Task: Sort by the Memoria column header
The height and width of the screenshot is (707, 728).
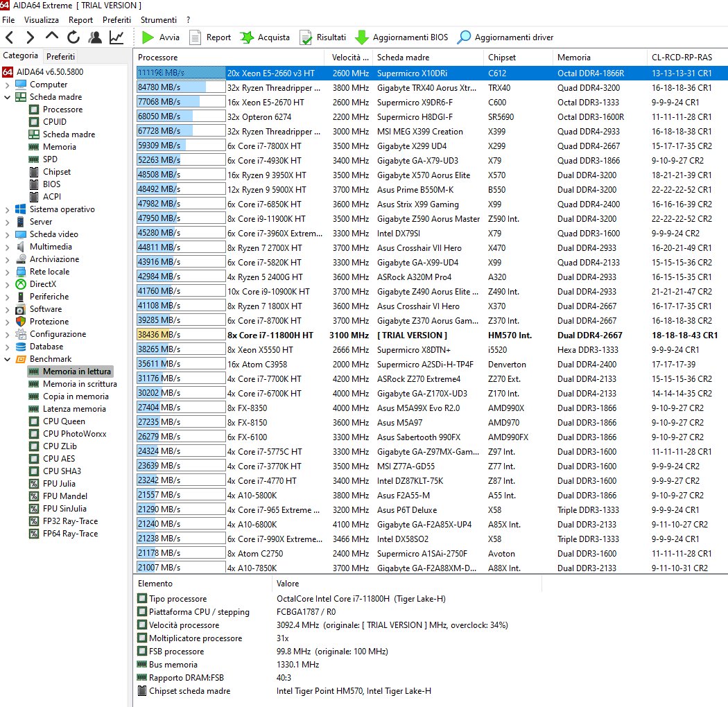Action: tap(600, 57)
